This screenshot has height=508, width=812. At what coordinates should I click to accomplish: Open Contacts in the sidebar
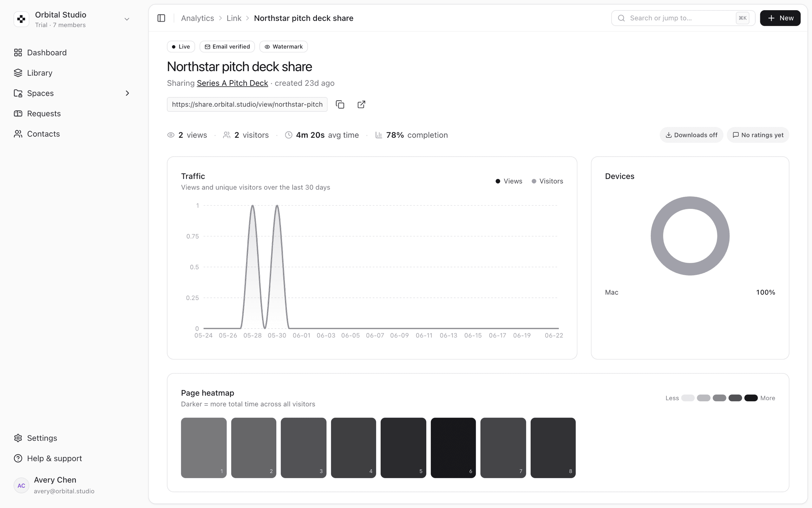(72, 134)
